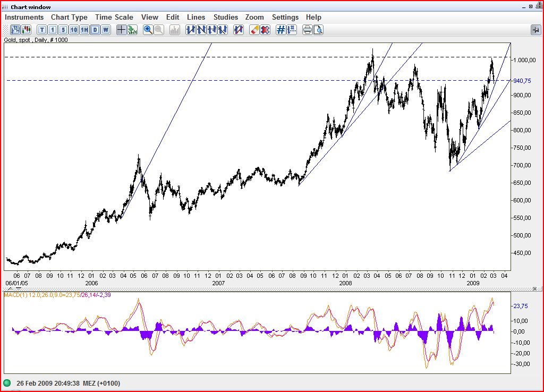Click the 2009 year label on time axis

coord(473,283)
